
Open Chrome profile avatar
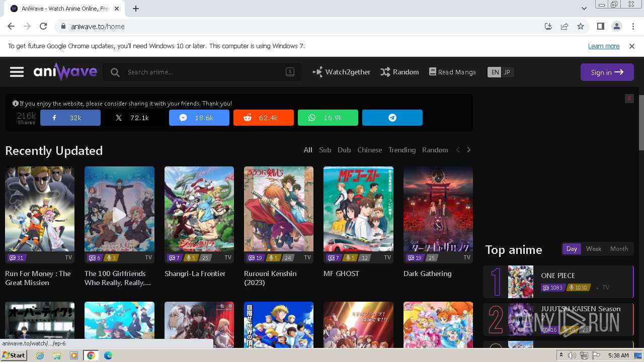click(616, 26)
